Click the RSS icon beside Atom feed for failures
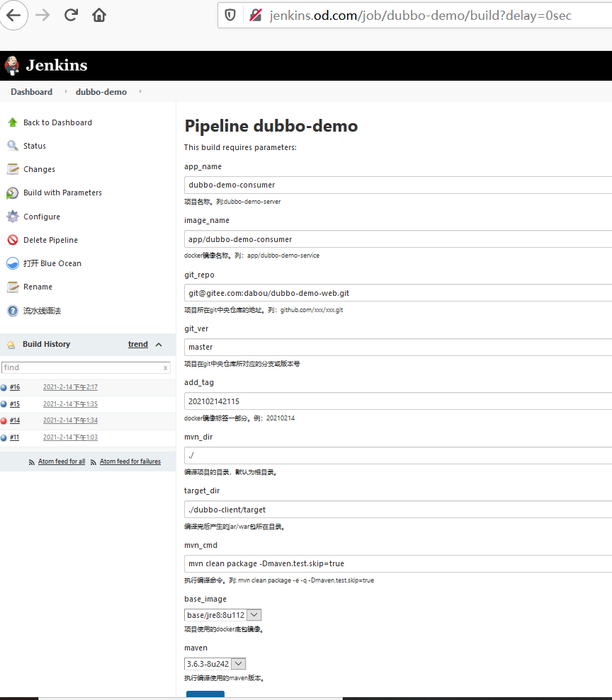The height and width of the screenshot is (700, 612). click(93, 462)
